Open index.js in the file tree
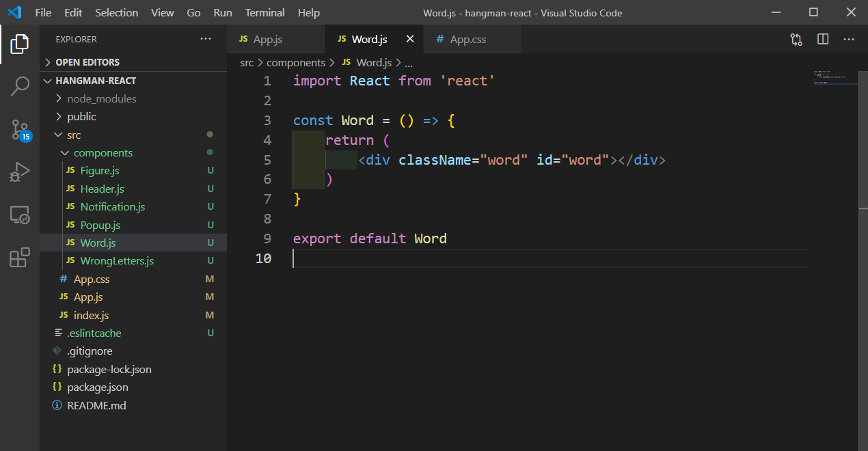868x451 pixels. [133, 315]
